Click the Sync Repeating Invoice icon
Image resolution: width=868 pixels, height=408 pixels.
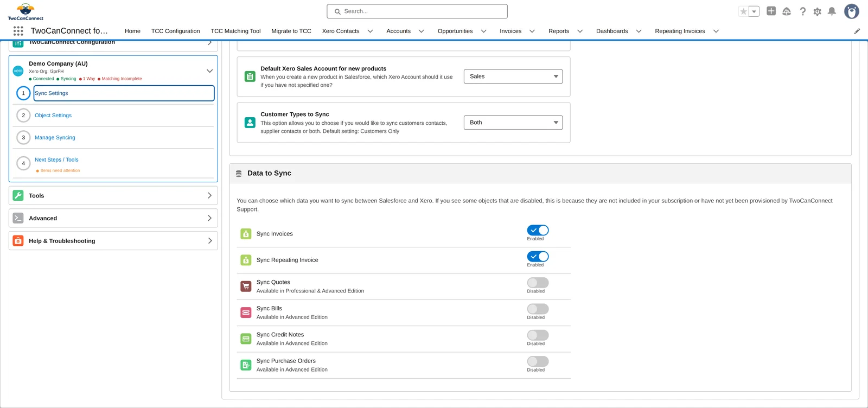(246, 260)
